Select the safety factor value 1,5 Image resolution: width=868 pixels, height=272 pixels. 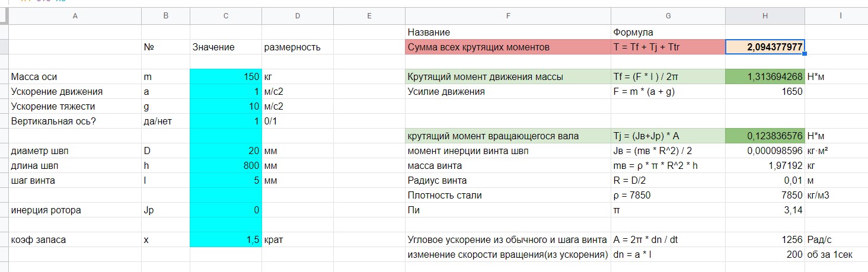tap(225, 240)
